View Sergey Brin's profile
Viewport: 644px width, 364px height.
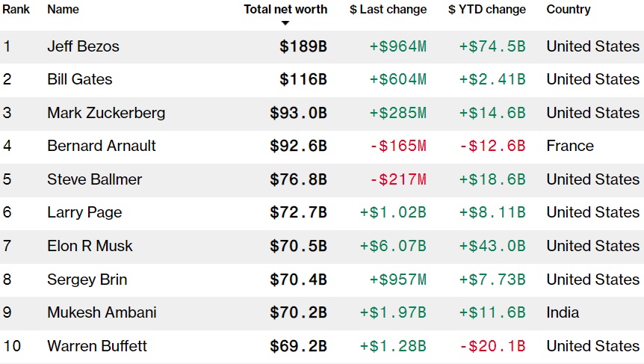pyautogui.click(x=87, y=280)
